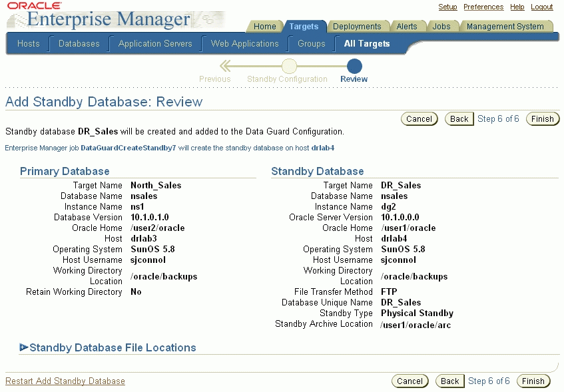Screen dimensions: 564x392
Task: Go to the Alerts tab
Action: tap(407, 27)
